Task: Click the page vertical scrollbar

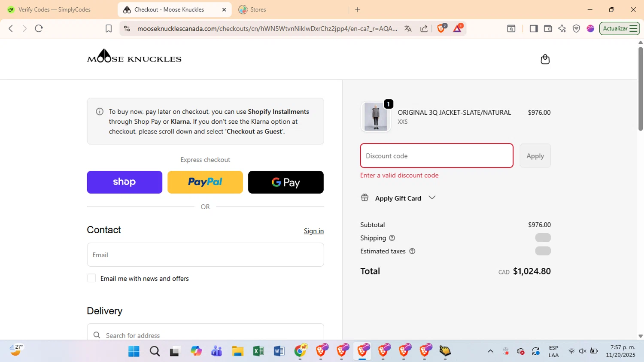Action: click(641, 89)
